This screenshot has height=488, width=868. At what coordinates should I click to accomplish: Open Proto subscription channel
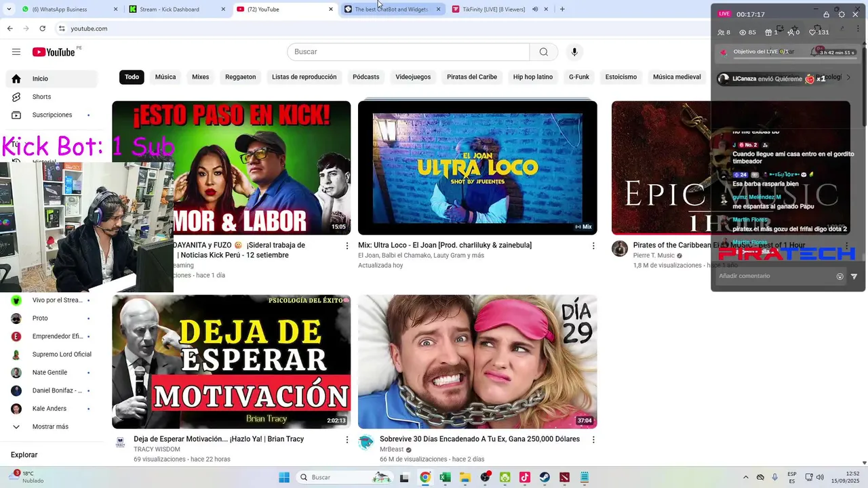click(52, 319)
